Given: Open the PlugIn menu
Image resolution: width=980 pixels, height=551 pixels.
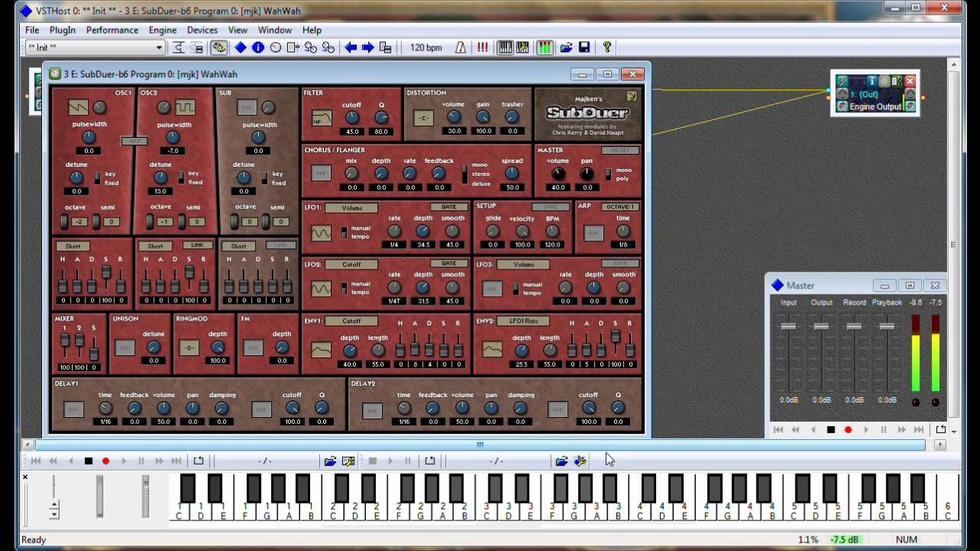Looking at the screenshot, I should point(62,30).
